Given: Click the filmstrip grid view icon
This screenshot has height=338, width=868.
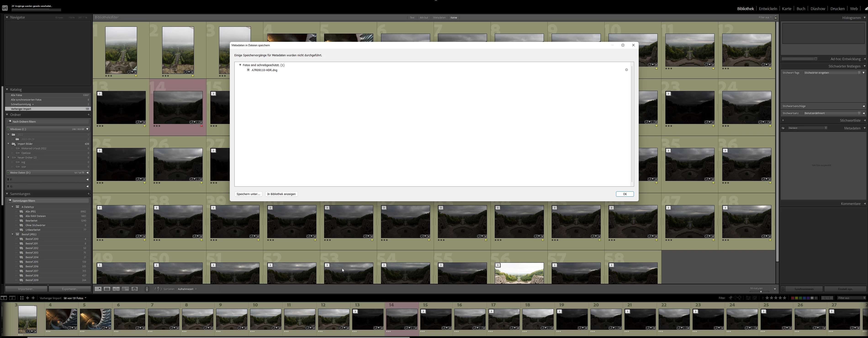Looking at the screenshot, I should point(21,298).
